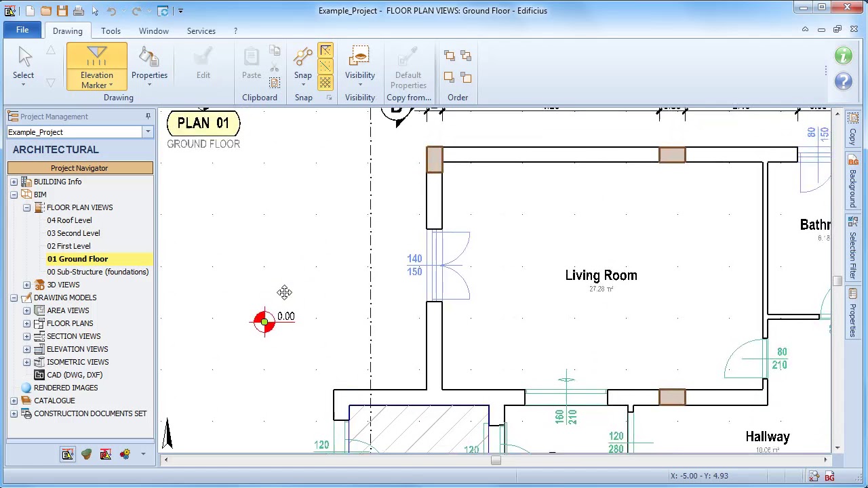Click the colored gears icon below the navigator
868x488 pixels.
click(x=125, y=454)
